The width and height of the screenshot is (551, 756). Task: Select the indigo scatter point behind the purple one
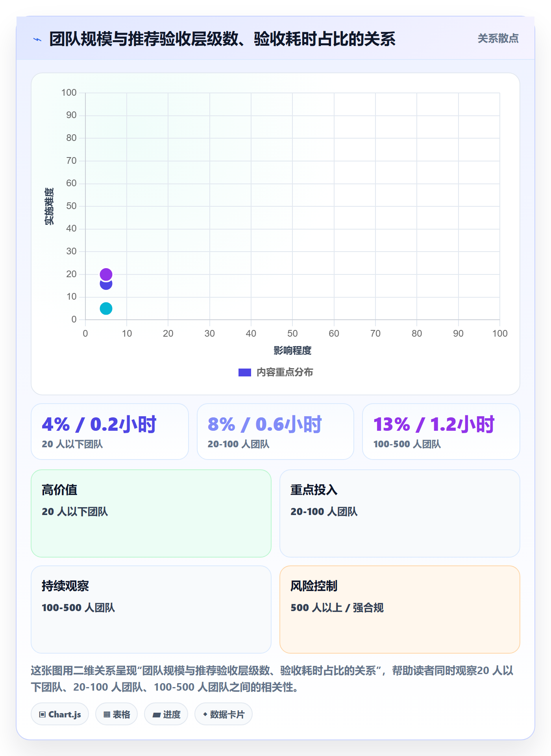click(106, 285)
